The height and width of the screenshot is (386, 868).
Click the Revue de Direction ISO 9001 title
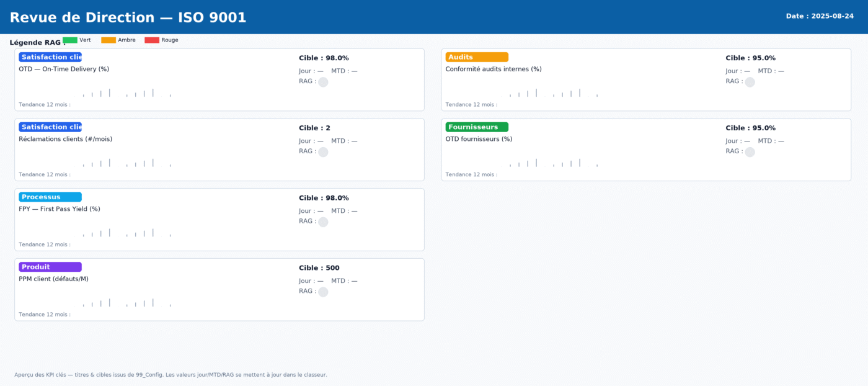[128, 17]
